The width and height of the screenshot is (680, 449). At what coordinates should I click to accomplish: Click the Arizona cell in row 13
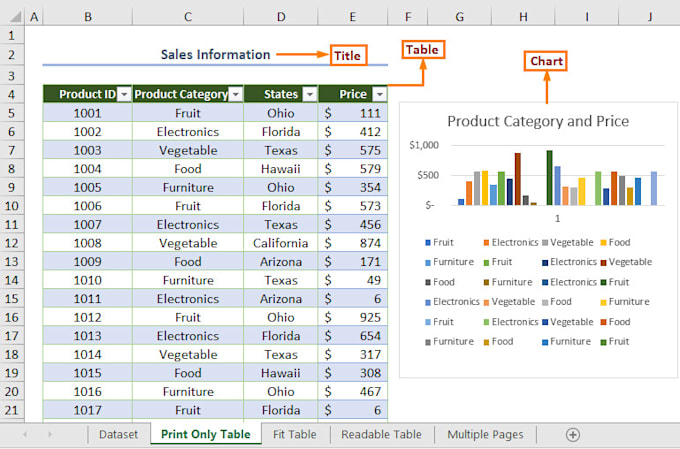coord(281,262)
